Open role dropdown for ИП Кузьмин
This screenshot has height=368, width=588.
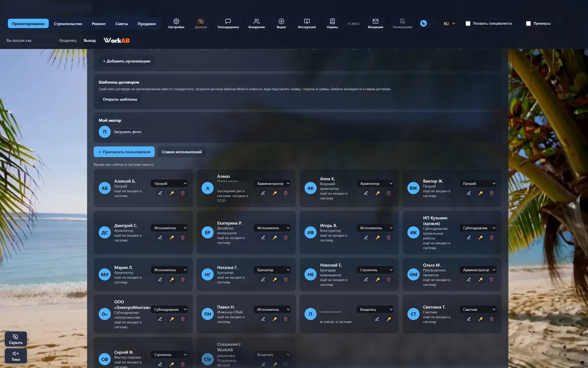coord(479,228)
